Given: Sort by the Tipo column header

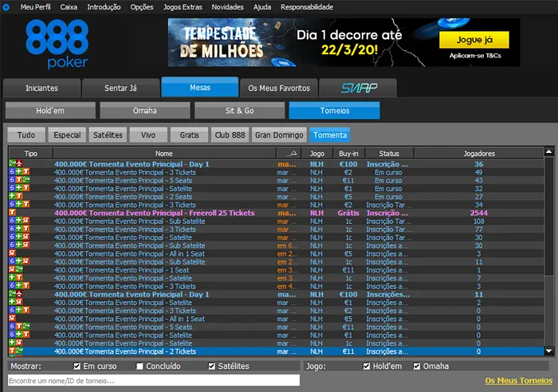Looking at the screenshot, I should pos(31,153).
